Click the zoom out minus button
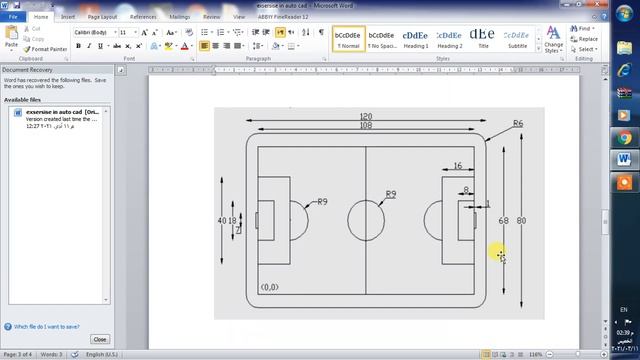The image size is (640, 360). coord(549,355)
